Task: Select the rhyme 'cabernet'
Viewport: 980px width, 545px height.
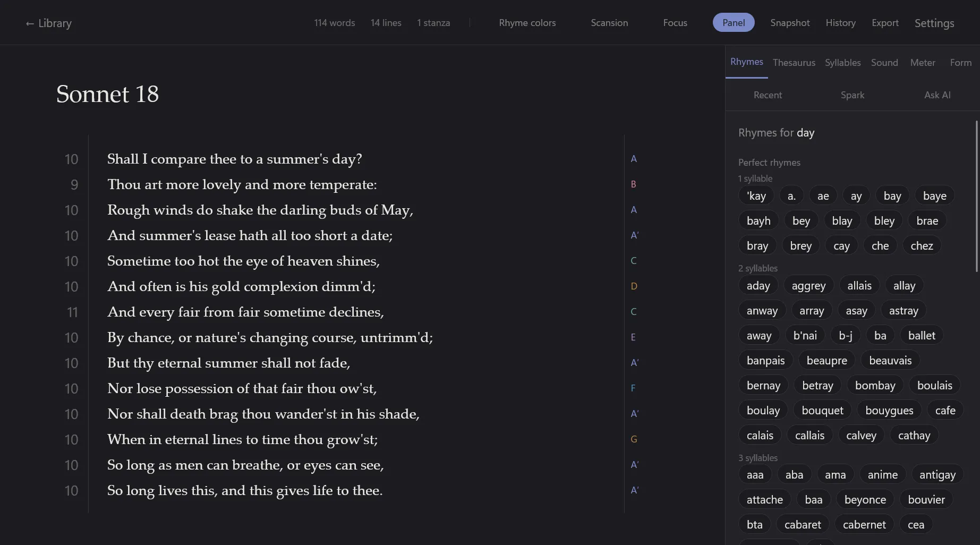Action: click(x=864, y=525)
